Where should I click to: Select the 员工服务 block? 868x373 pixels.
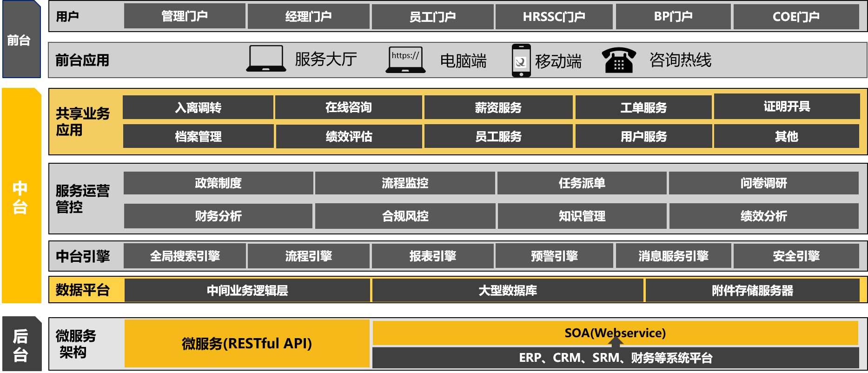click(498, 136)
